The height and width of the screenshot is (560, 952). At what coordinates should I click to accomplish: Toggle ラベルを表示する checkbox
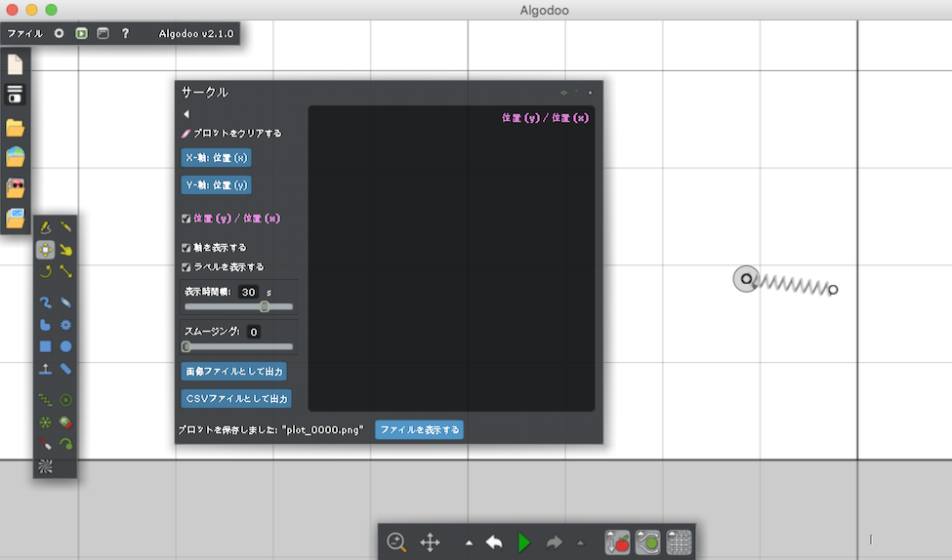click(186, 266)
